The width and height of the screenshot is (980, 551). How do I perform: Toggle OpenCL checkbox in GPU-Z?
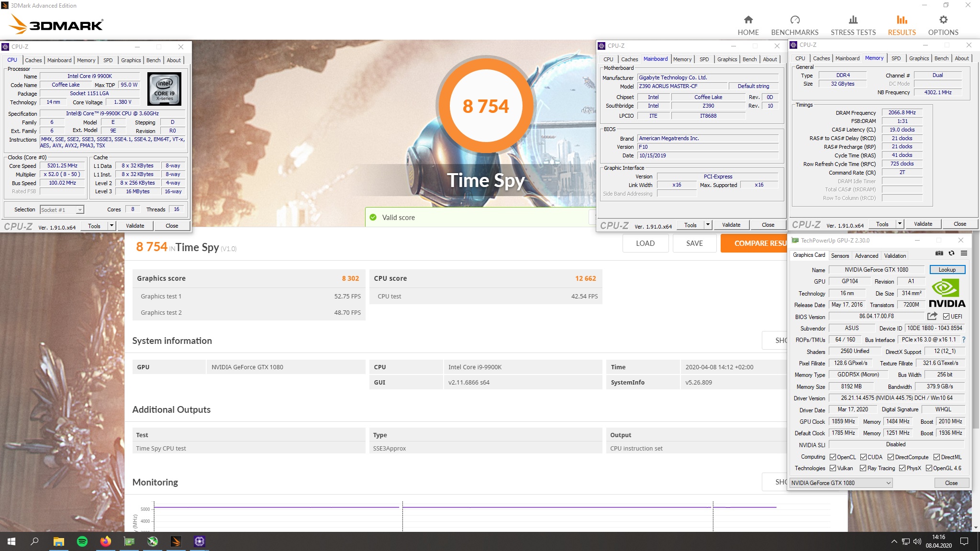pos(833,457)
